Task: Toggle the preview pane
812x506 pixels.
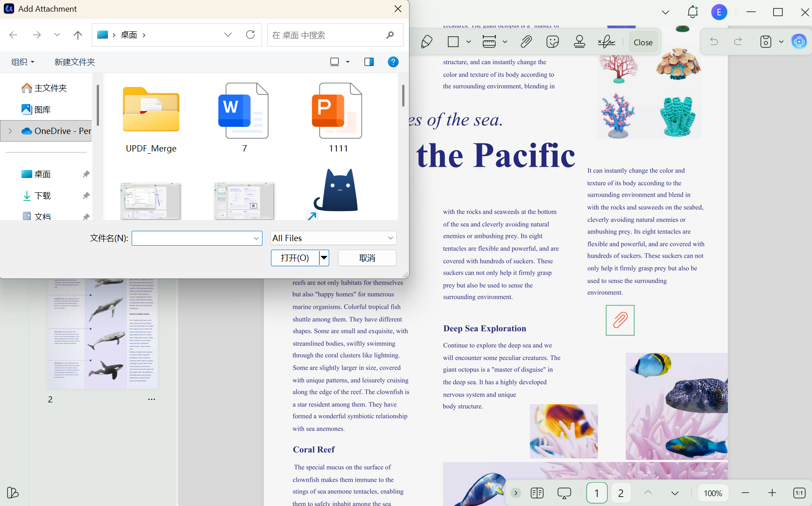Action: coord(369,62)
